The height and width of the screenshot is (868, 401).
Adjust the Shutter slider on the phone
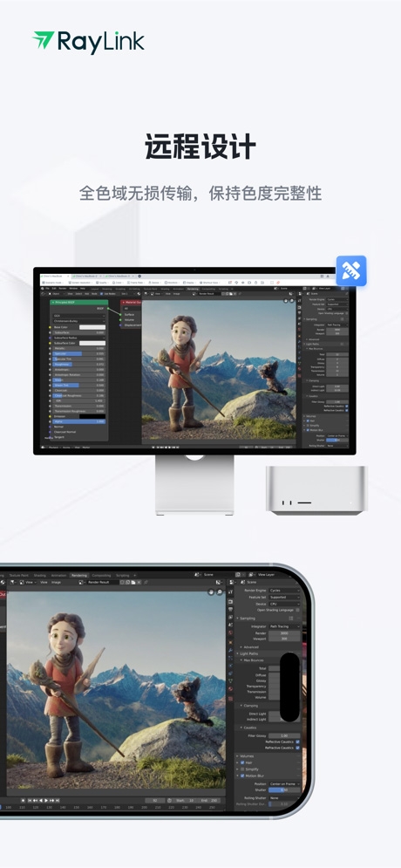tap(284, 790)
